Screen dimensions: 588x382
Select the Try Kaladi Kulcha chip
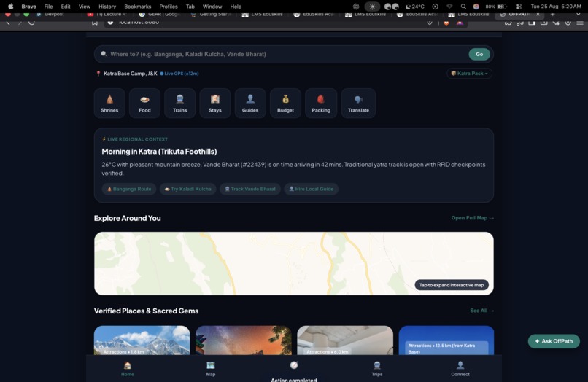point(188,189)
